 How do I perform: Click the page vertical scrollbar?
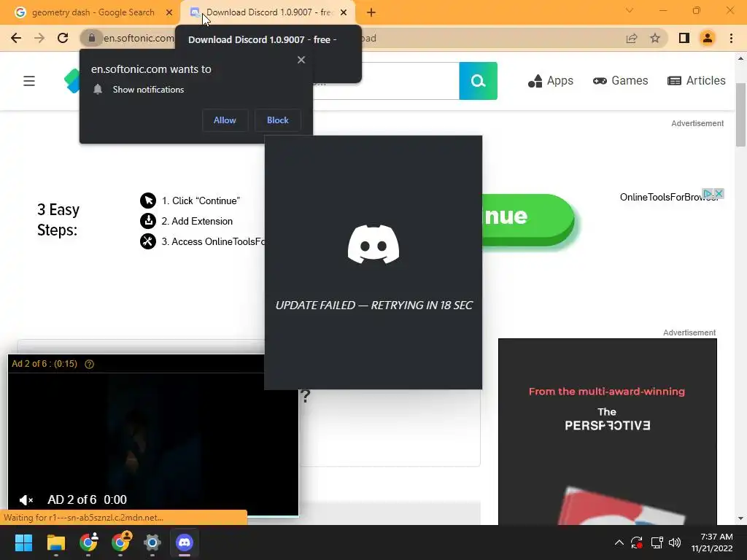[740, 115]
